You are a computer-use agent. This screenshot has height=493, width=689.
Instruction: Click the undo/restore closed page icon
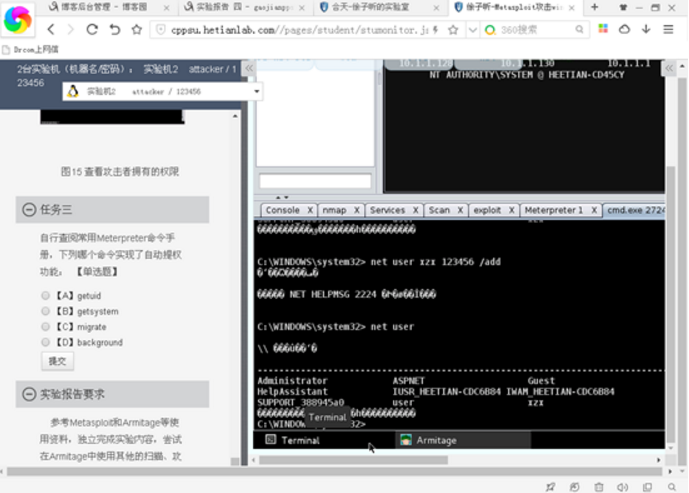[x=115, y=29]
